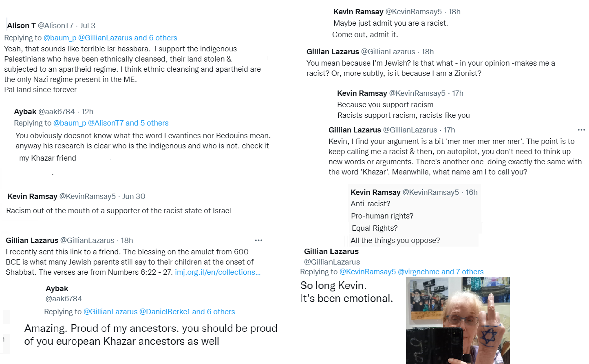
Task: Open more options on the amulet tweet
Action: pos(258,240)
